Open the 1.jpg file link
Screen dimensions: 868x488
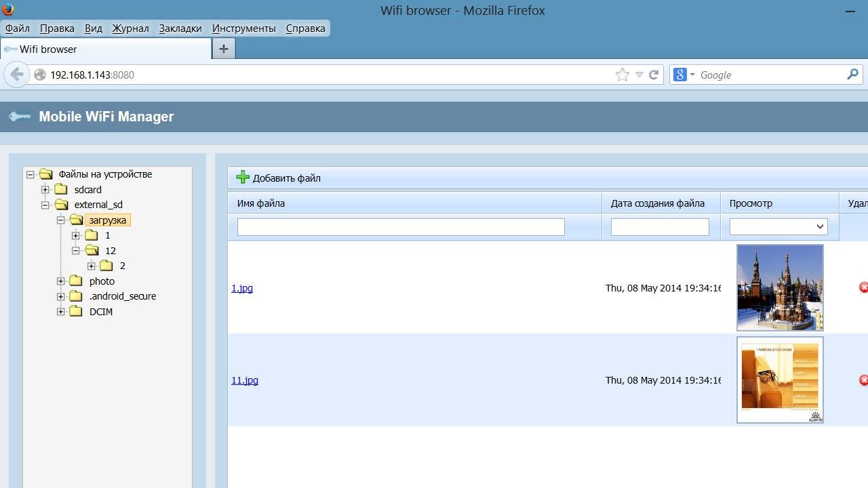[242, 288]
